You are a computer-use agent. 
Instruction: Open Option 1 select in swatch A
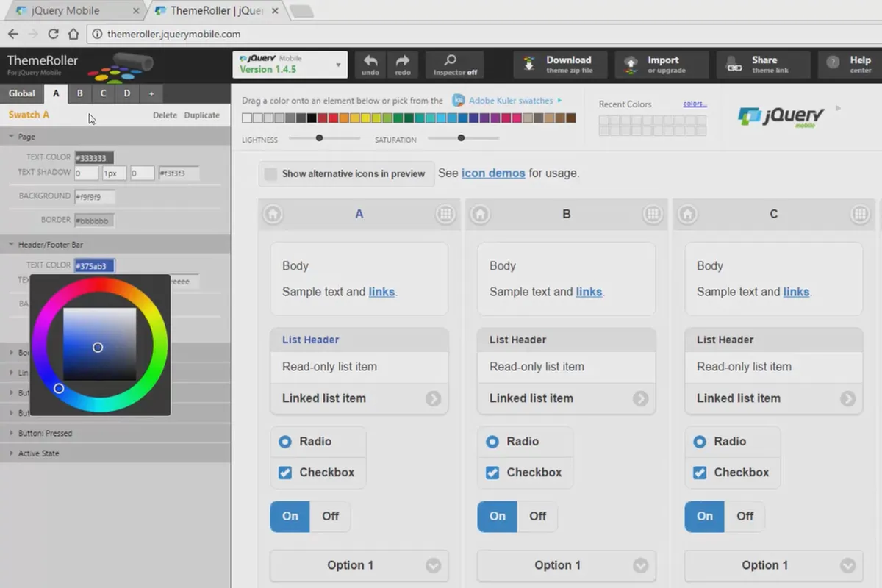(x=359, y=565)
